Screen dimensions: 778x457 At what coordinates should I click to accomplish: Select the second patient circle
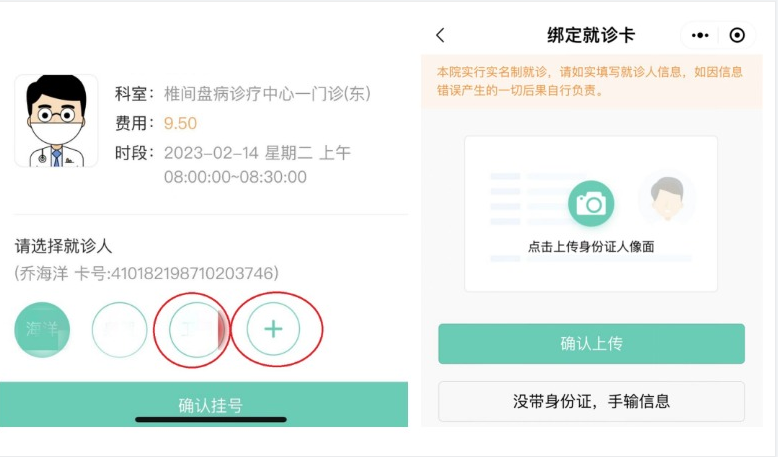click(x=120, y=330)
